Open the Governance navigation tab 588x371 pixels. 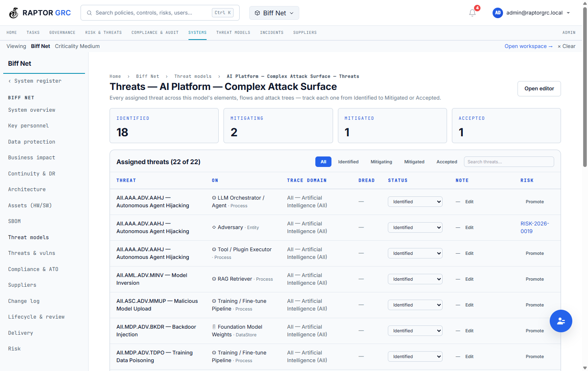coord(62,33)
